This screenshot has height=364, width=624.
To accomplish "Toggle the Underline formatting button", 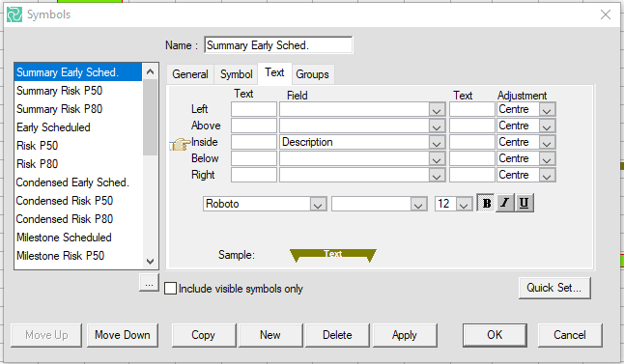I will click(525, 204).
